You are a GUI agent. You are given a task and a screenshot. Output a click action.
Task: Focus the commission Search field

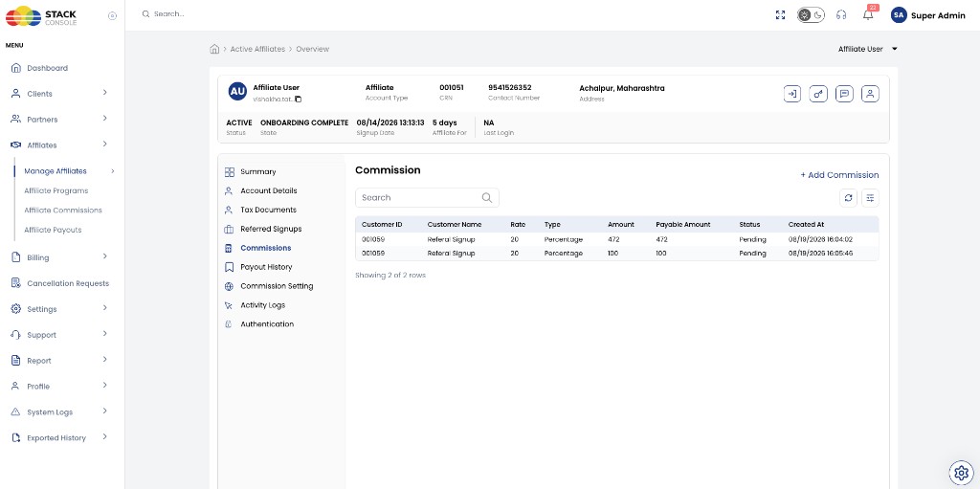coord(427,197)
